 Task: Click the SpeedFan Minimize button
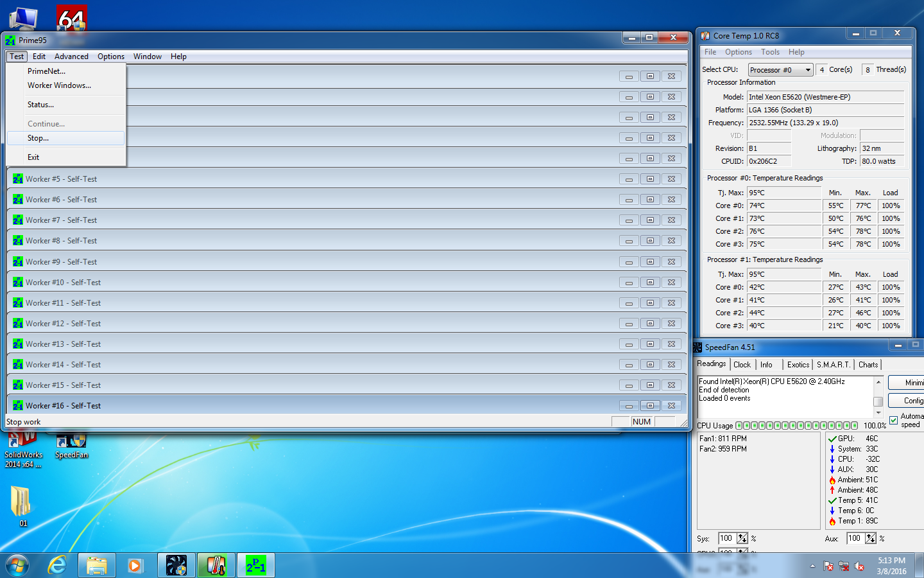tap(907, 383)
